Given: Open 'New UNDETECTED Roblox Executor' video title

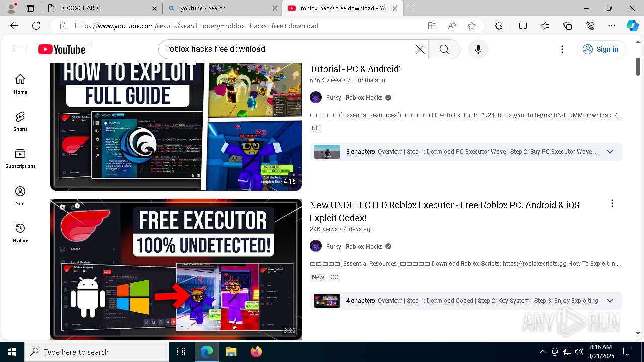Looking at the screenshot, I should click(x=445, y=211).
